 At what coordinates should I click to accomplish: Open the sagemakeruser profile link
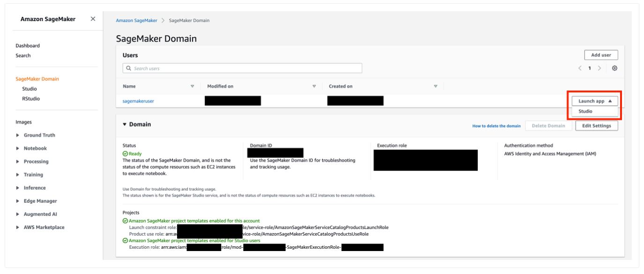138,101
